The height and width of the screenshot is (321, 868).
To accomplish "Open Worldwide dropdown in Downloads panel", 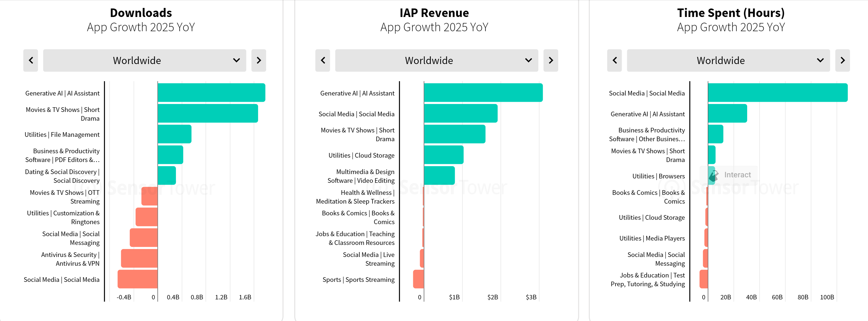I will pos(145,60).
